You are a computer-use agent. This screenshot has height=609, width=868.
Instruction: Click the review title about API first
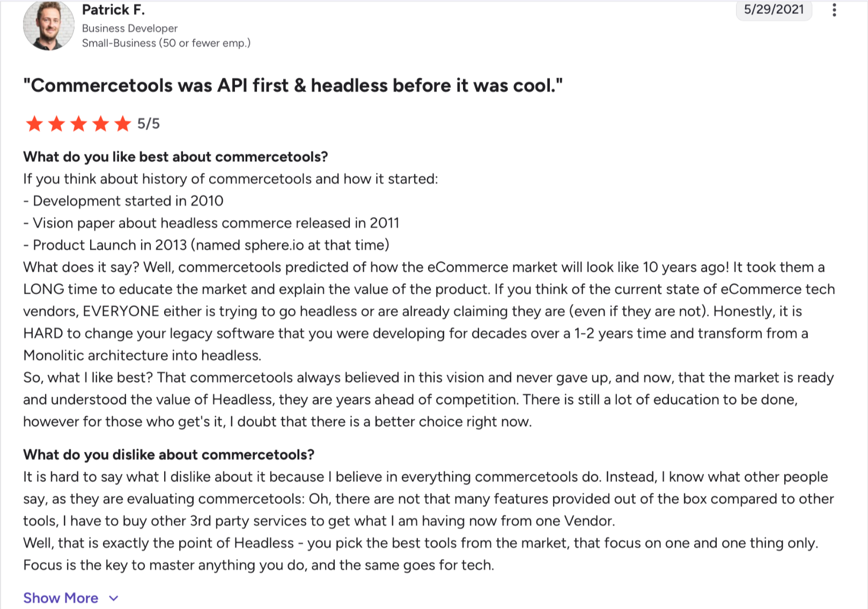(293, 86)
